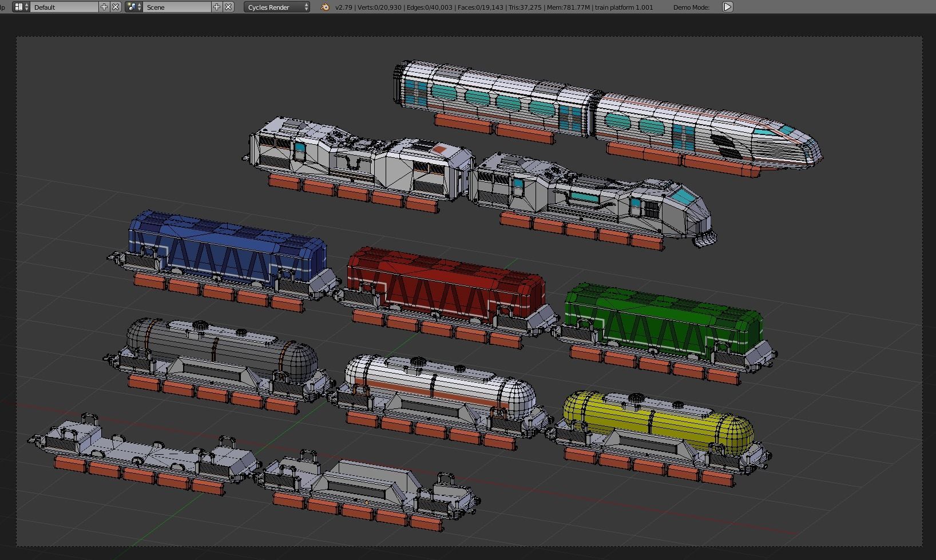
Task: Delete the current Scene with X icon
Action: pyautogui.click(x=228, y=7)
